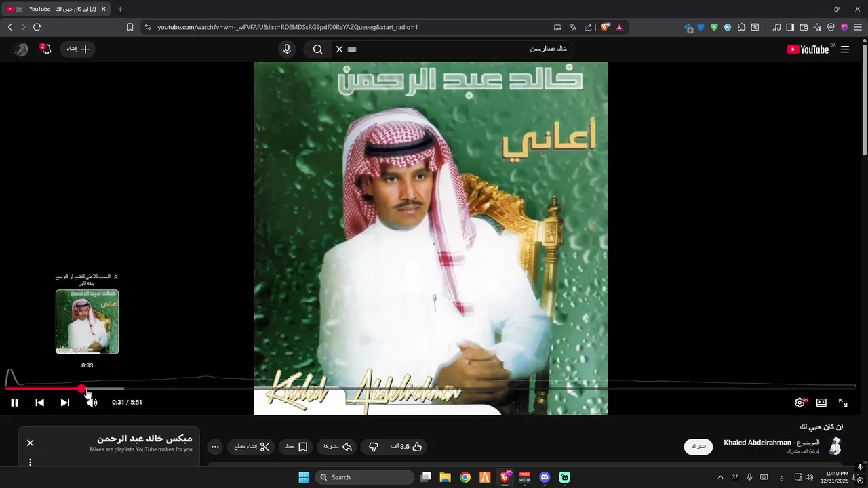This screenshot has width=868, height=488.
Task: Close the YouTube browser tab
Action: pyautogui.click(x=104, y=9)
